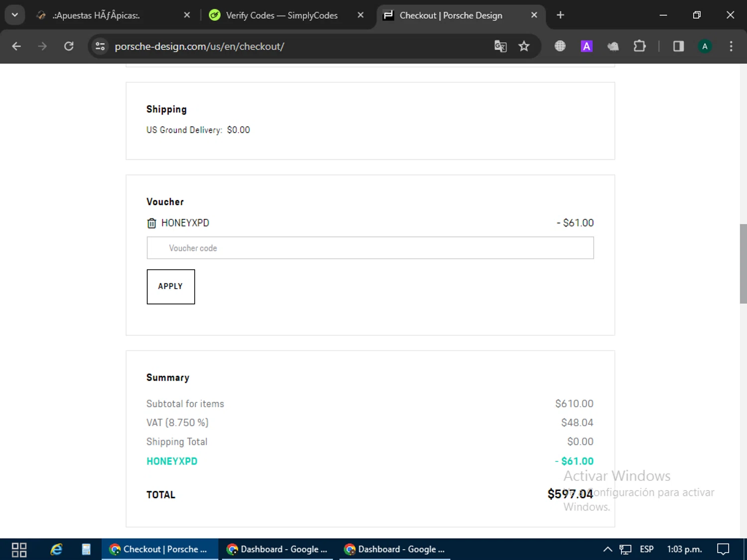
Task: Click Subtotal for items $610.00 value
Action: tap(574, 404)
